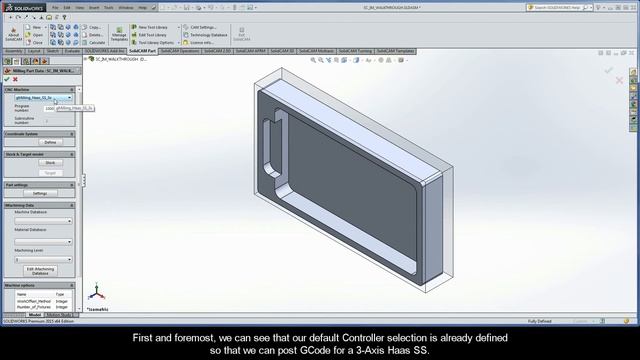Viewport: 640px width, 360px height.
Task: Open the Window menu
Action: coord(126,7)
